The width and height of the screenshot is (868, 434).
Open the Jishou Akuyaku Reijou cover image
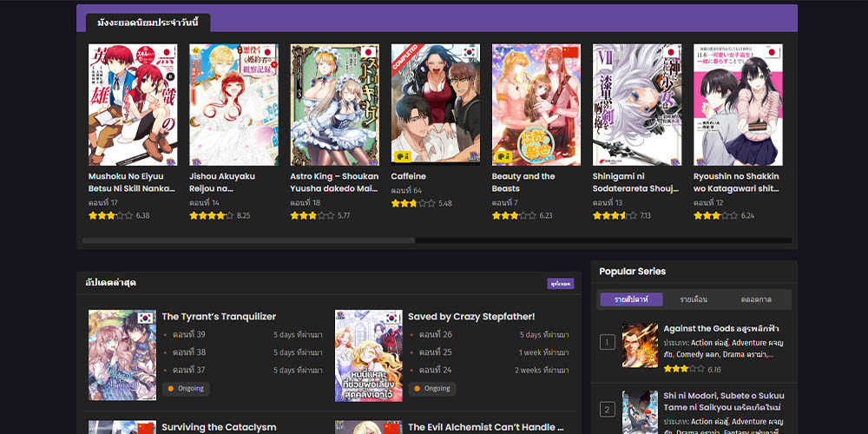coord(233,105)
